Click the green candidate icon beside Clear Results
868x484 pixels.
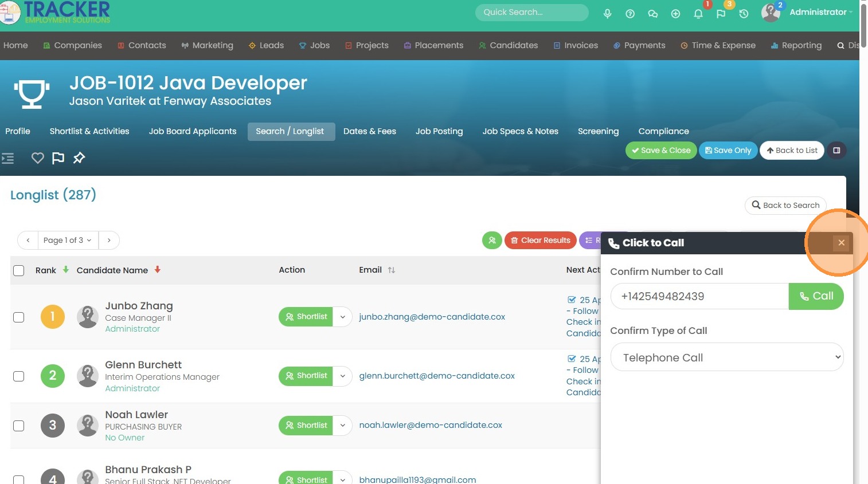tap(492, 241)
